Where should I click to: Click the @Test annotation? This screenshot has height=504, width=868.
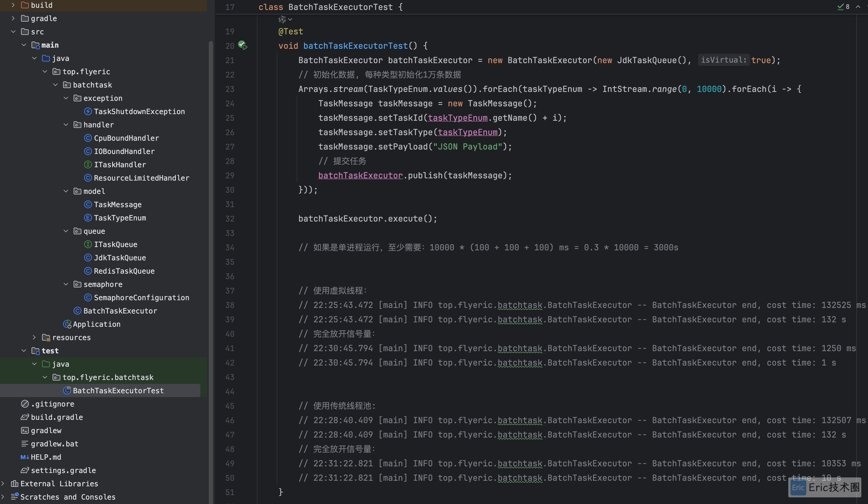tap(291, 31)
